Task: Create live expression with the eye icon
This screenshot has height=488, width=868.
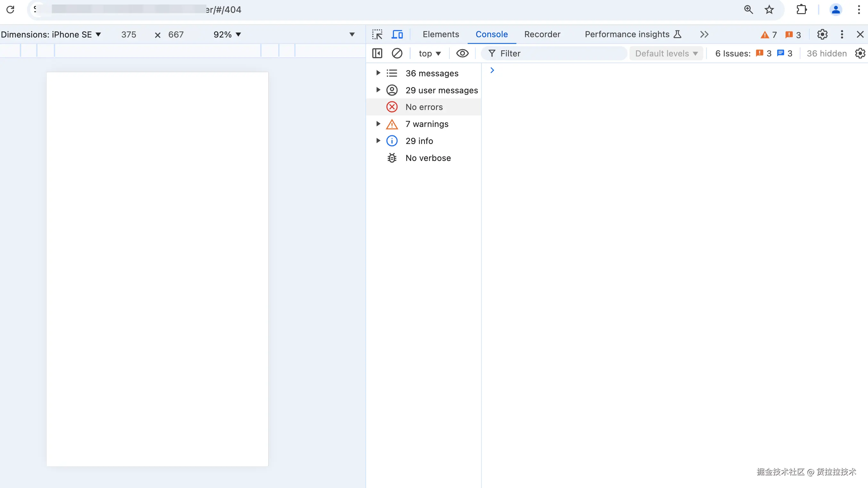Action: click(462, 53)
